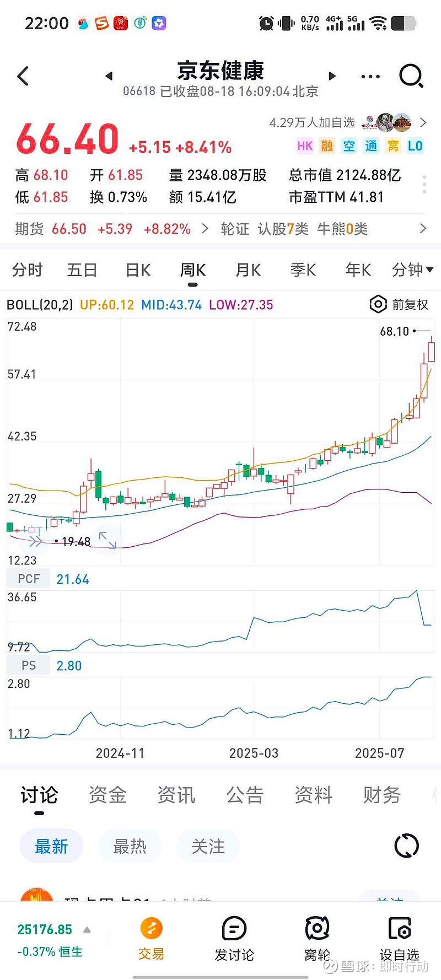
Task: Tap the 窝 warrant tag
Action: [393, 146]
